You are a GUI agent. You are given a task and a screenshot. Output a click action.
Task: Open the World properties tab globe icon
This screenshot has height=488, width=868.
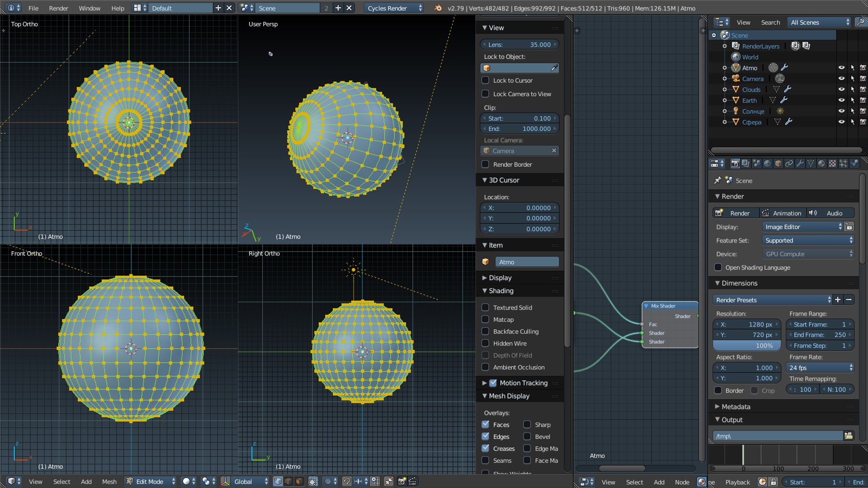tap(767, 164)
